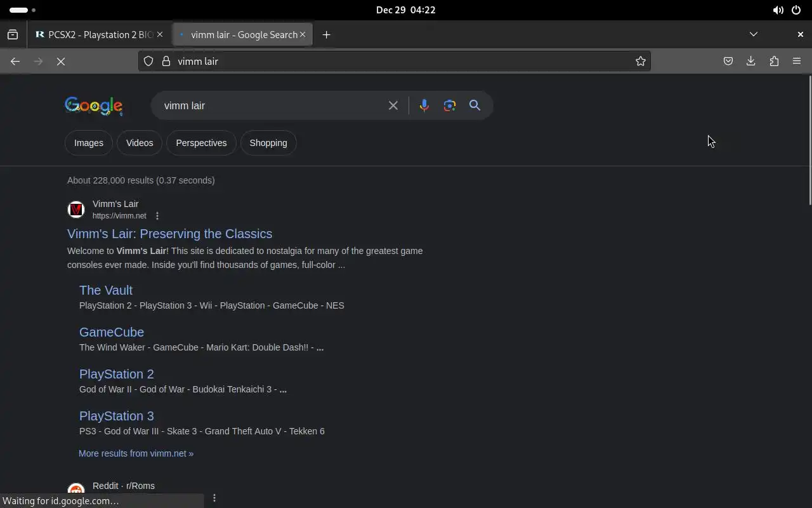Click the Firefox address bar

tap(395, 61)
